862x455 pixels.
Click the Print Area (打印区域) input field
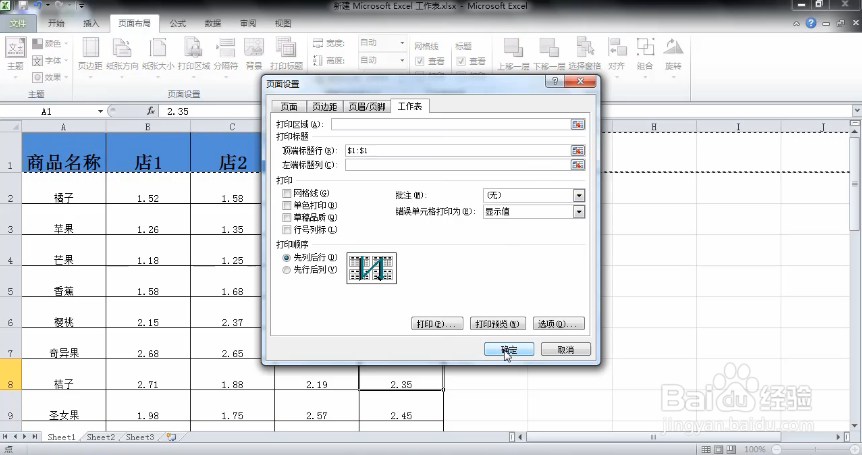(451, 125)
